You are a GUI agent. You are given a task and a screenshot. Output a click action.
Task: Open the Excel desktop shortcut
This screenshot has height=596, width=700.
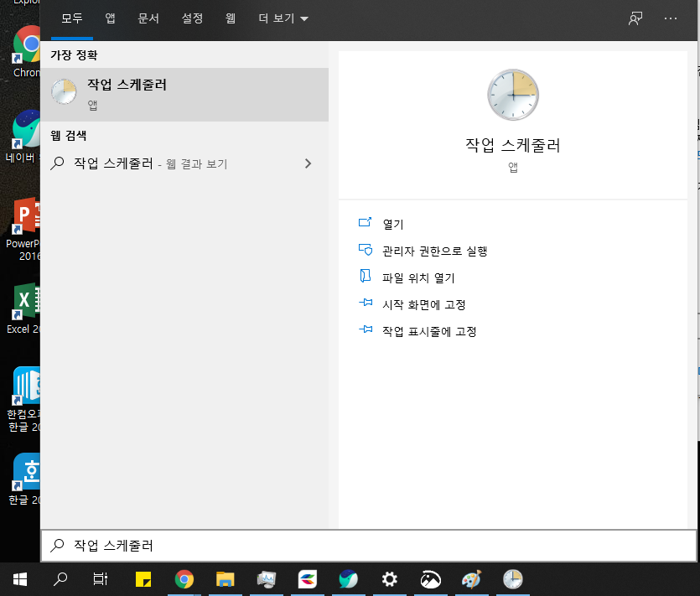tap(24, 308)
